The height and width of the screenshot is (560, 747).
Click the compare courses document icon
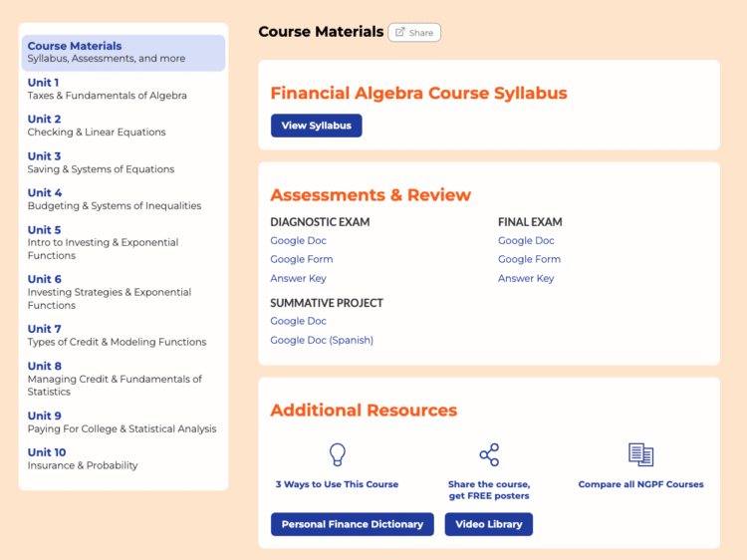point(640,454)
